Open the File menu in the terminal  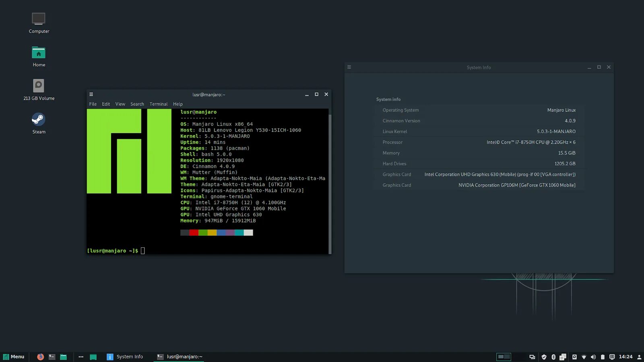(93, 104)
